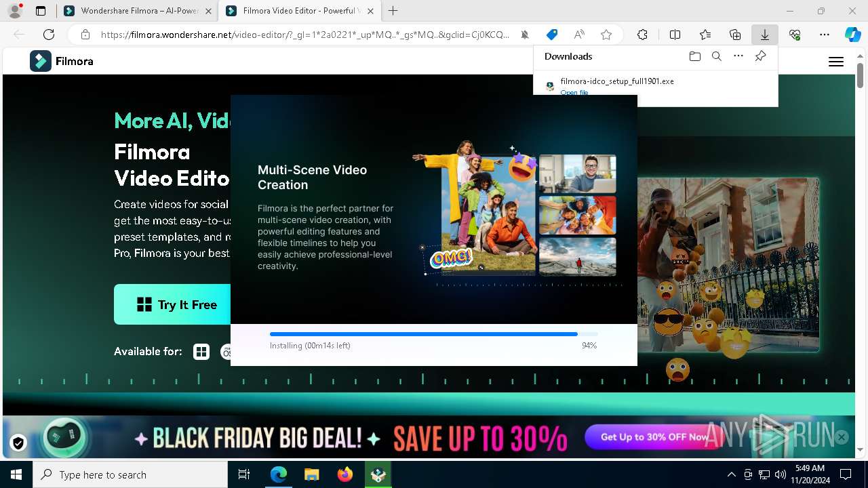
Task: Open File Explorer from taskbar
Action: (312, 474)
